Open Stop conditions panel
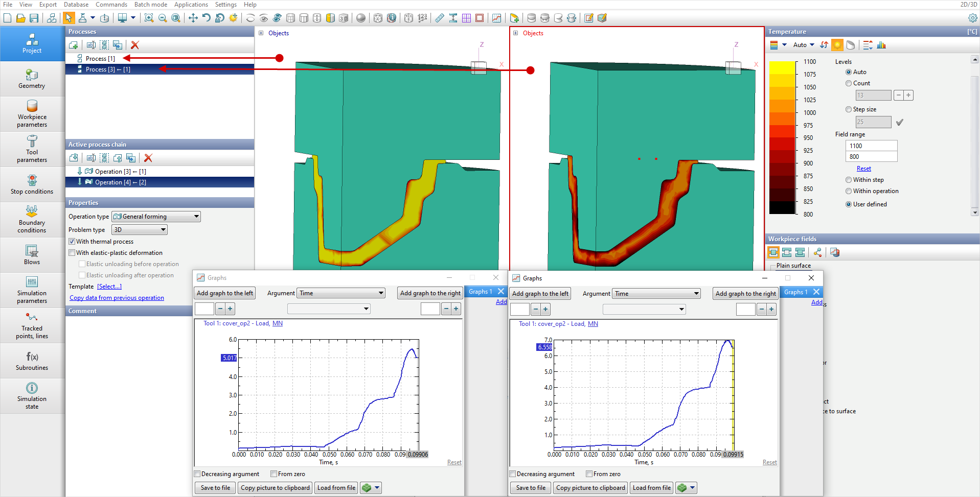 tap(32, 184)
